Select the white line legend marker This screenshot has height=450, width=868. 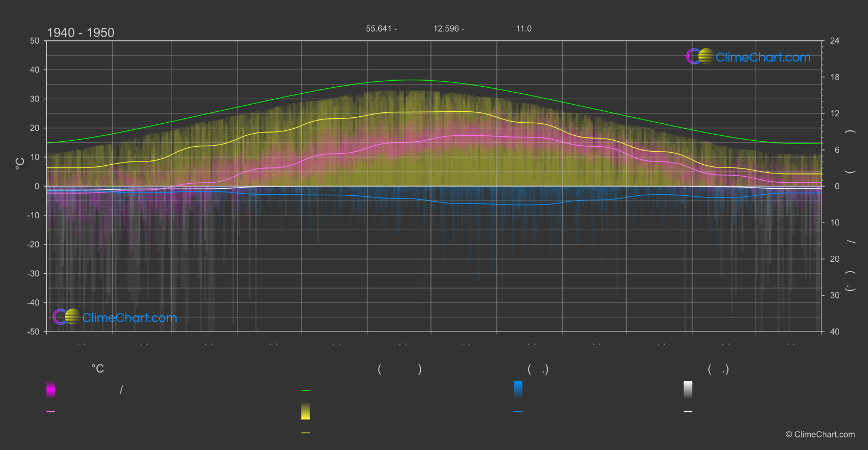(x=688, y=412)
